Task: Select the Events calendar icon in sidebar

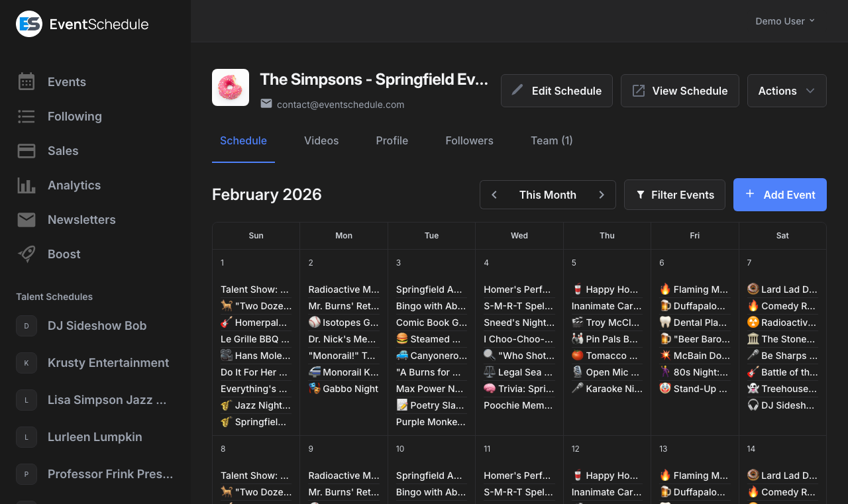Action: pos(26,81)
